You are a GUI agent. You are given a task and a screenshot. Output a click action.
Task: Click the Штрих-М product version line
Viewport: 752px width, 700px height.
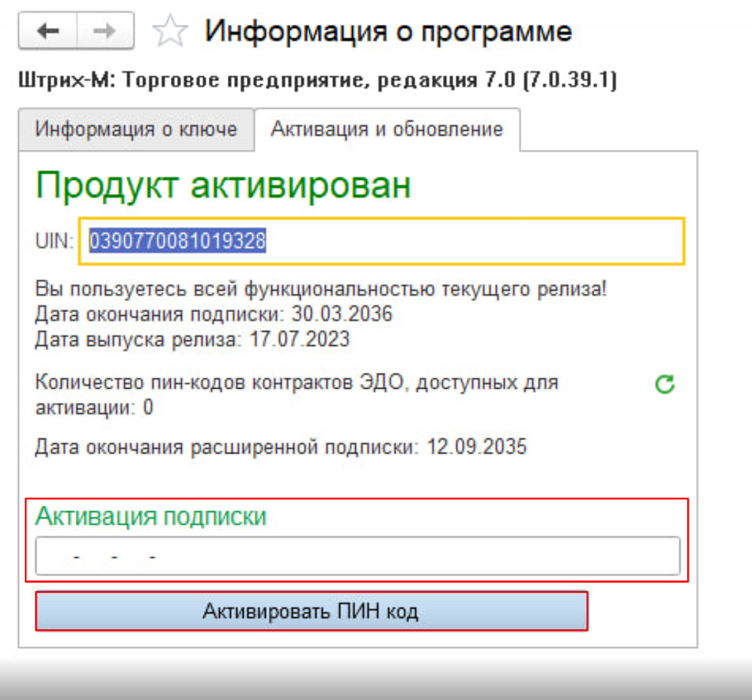(x=317, y=80)
